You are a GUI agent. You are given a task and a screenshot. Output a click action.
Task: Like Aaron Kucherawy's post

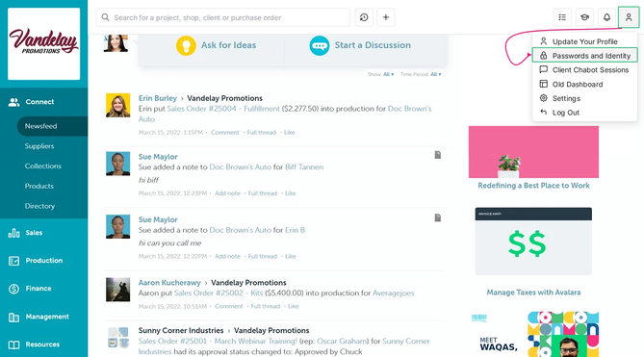click(x=294, y=306)
